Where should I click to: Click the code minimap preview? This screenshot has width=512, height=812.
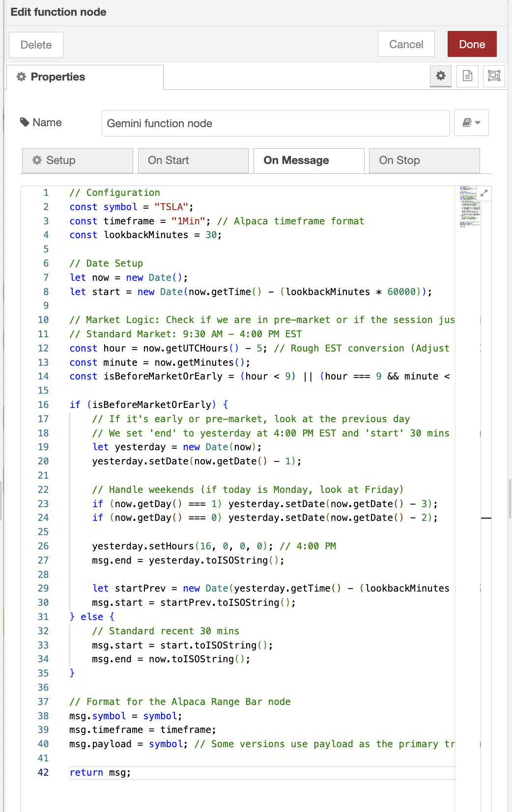469,206
